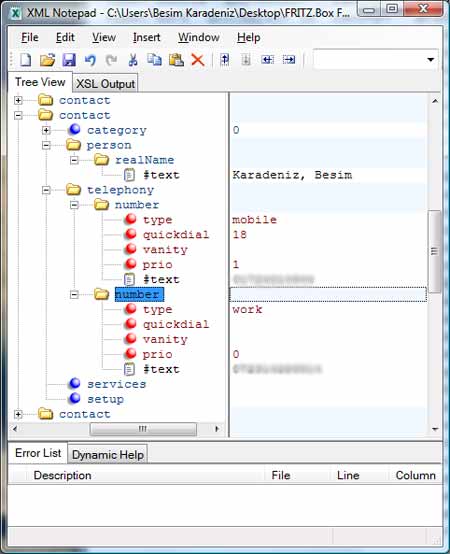Collapse the telephony node
This screenshot has height=554, width=450.
point(46,190)
